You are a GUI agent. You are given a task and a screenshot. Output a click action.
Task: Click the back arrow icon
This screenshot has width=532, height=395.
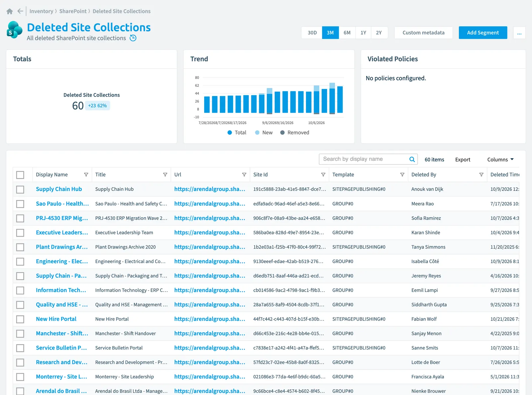tap(20, 11)
